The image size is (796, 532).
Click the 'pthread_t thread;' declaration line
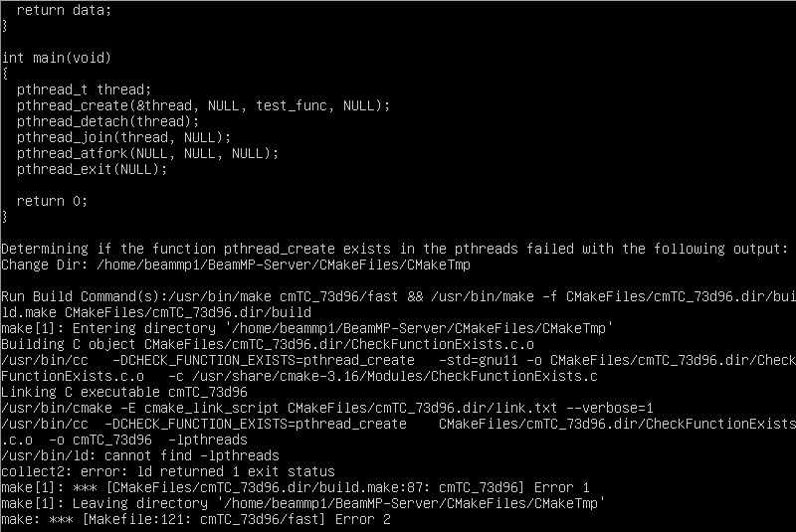pos(84,89)
